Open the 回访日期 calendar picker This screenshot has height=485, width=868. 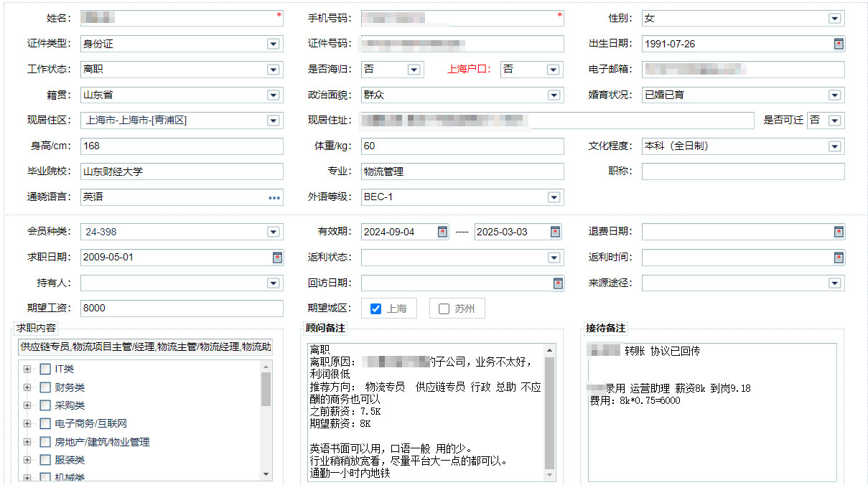coord(558,283)
